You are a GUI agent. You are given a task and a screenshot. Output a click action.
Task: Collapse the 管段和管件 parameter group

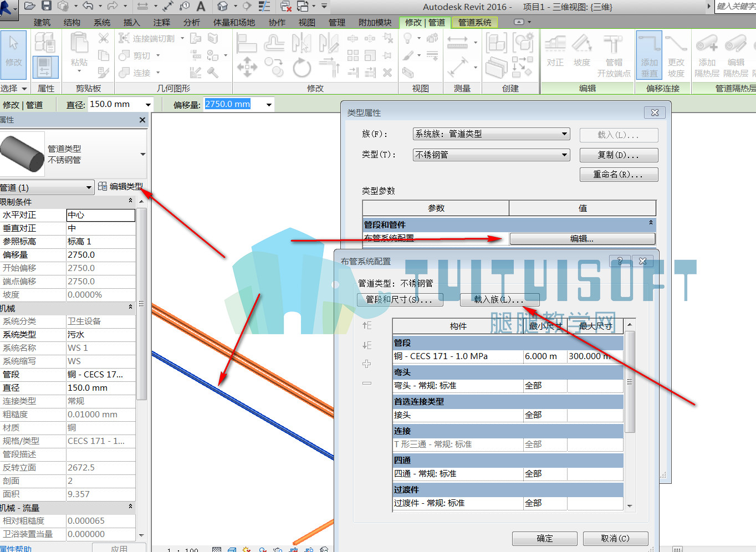pyautogui.click(x=651, y=223)
